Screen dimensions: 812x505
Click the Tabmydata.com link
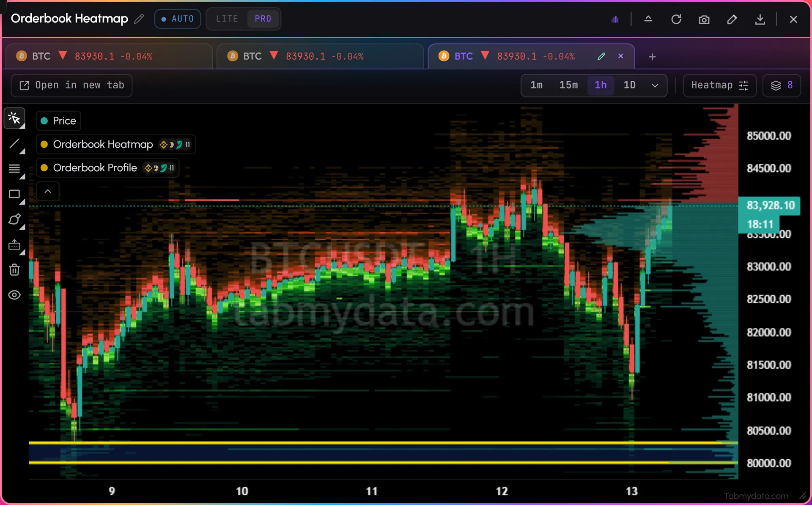(x=756, y=496)
